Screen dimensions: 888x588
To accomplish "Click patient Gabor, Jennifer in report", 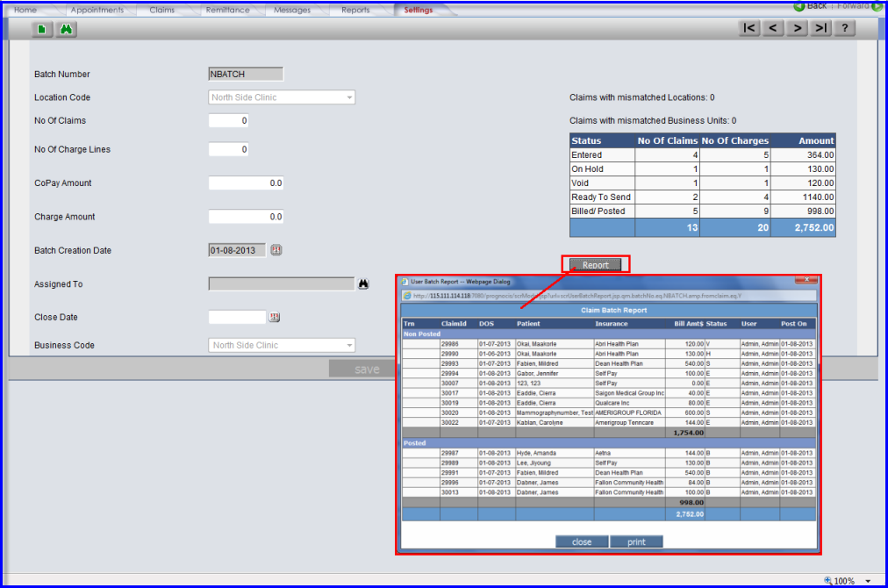I will 537,373.
